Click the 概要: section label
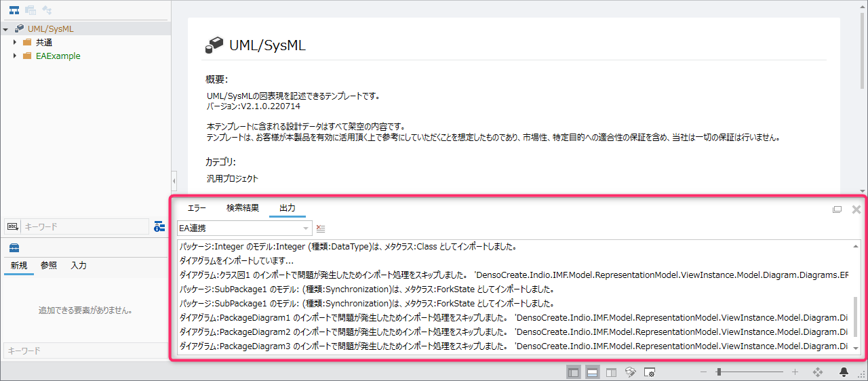The height and width of the screenshot is (381, 868). (x=217, y=79)
